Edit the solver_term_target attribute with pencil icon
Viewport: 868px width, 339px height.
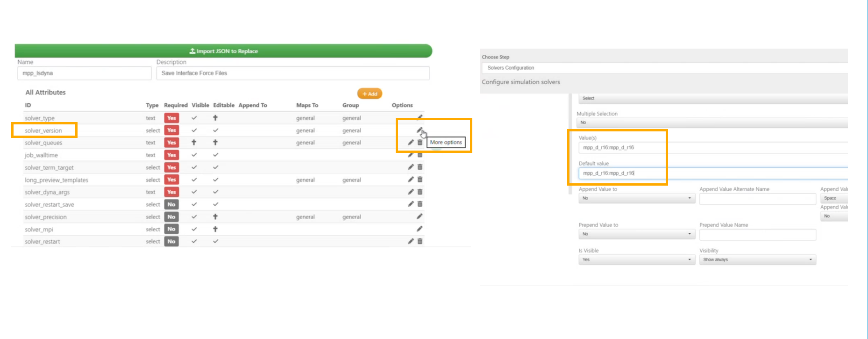[x=411, y=167]
